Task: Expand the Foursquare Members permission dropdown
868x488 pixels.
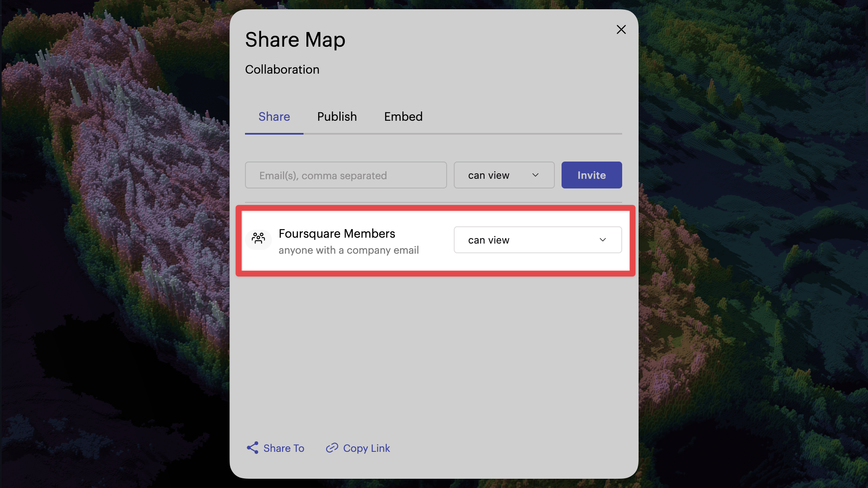Action: point(538,239)
